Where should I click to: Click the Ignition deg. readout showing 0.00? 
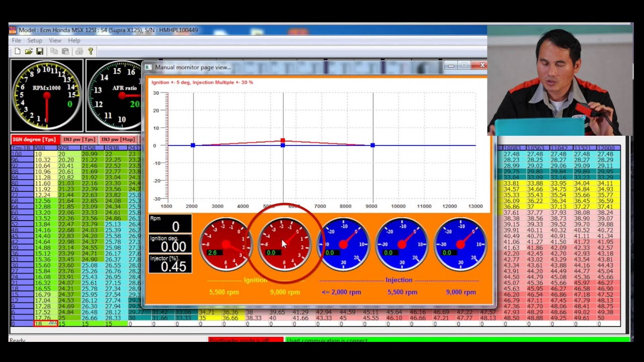[x=170, y=244]
